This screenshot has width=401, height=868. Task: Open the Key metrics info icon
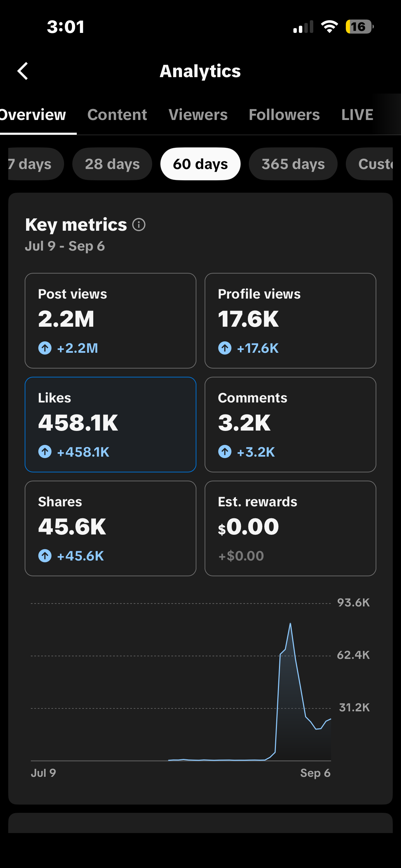pyautogui.click(x=139, y=225)
